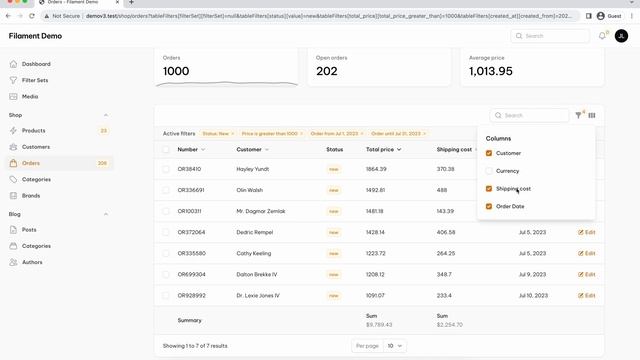Viewport: 640px width, 360px height.
Task: Select the row checkbox for OR928992
Action: [166, 296]
